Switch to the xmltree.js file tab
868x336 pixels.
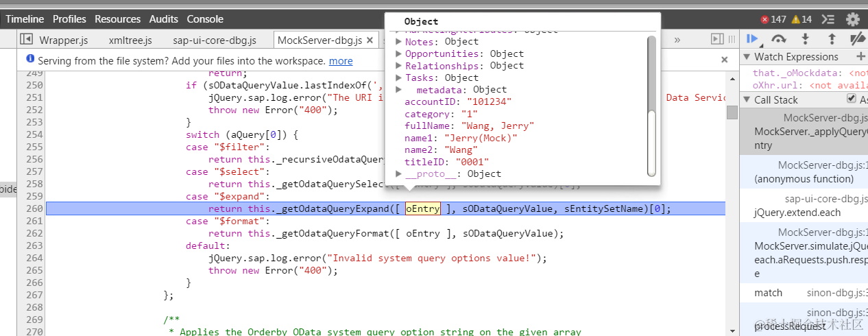130,40
